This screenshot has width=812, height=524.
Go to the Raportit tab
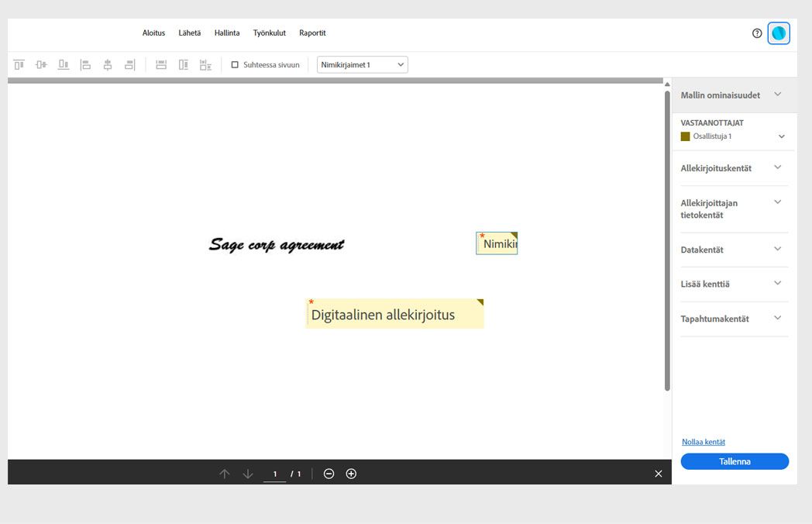tap(312, 33)
